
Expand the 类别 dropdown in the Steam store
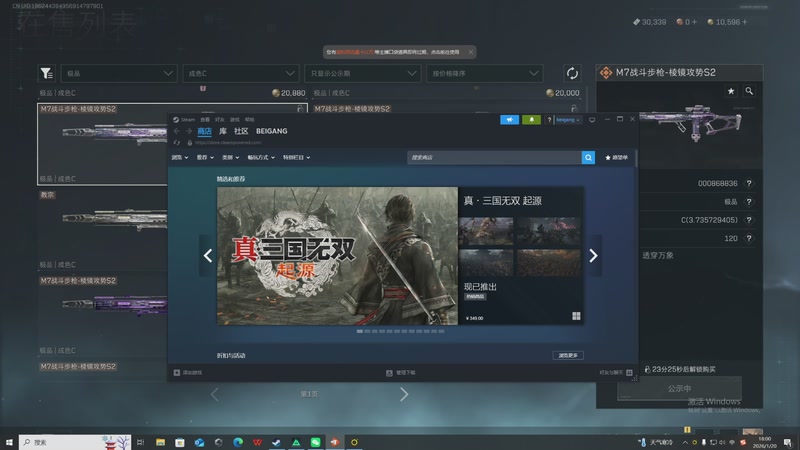(231, 158)
